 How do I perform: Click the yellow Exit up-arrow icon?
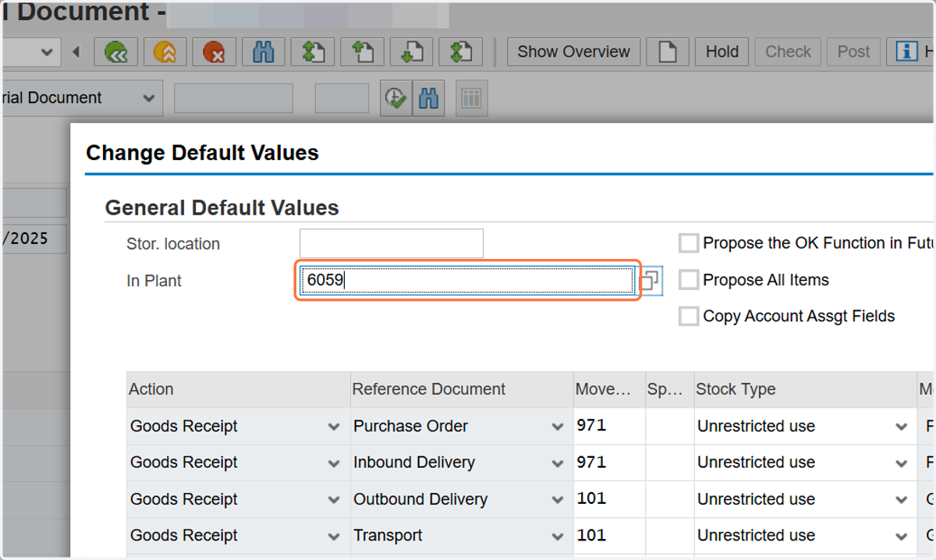coord(165,52)
